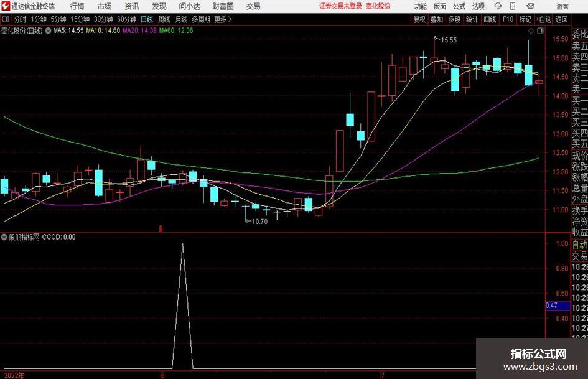The width and height of the screenshot is (588, 379).
Task: Open the mail envelope icon
Action: [530, 6]
